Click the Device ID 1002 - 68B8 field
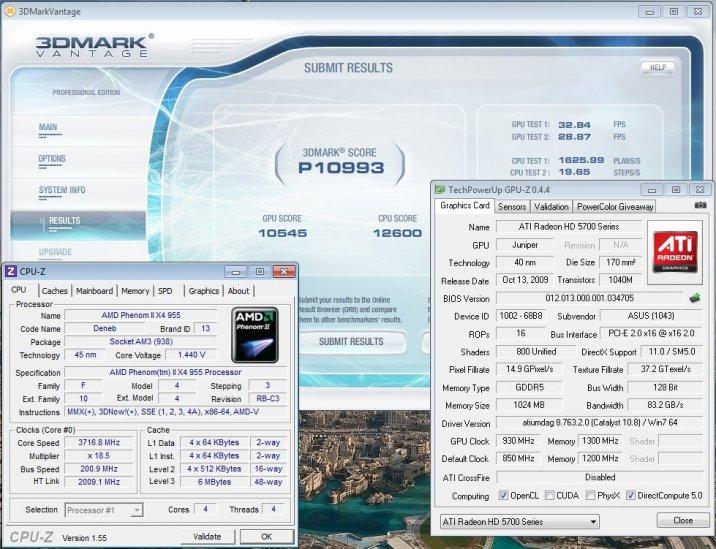 click(521, 316)
